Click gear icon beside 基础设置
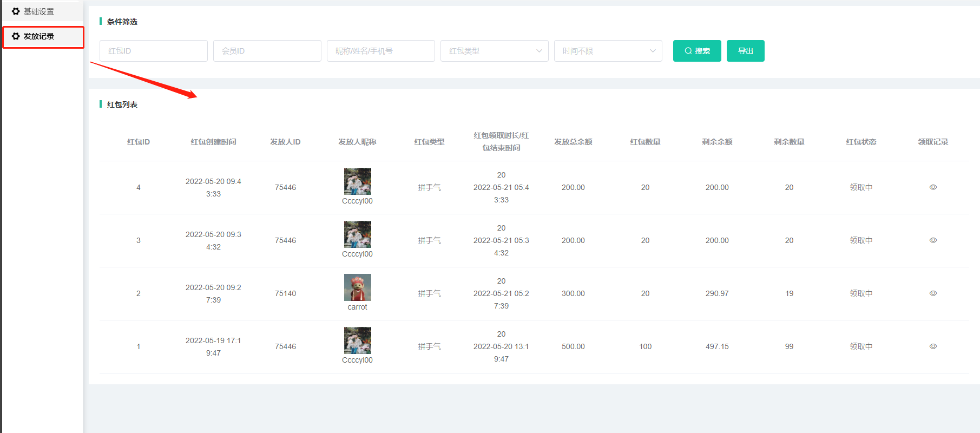 [x=16, y=11]
